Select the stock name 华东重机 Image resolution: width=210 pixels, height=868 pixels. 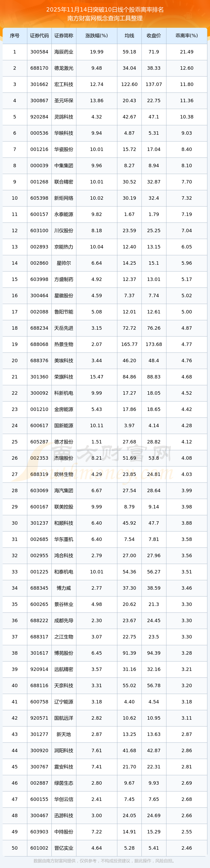point(64,539)
